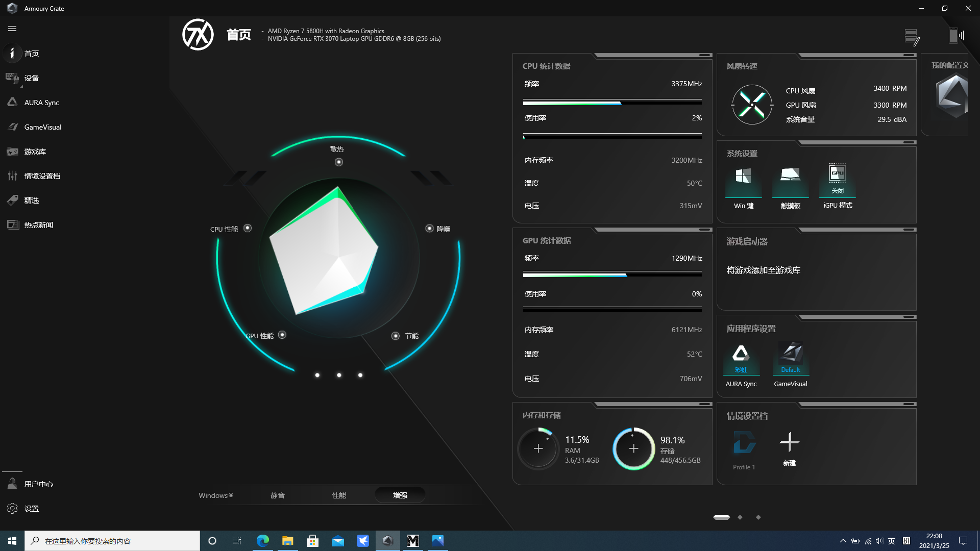980x551 pixels.
Task: Switch to 静音 silent mode tab
Action: point(277,495)
